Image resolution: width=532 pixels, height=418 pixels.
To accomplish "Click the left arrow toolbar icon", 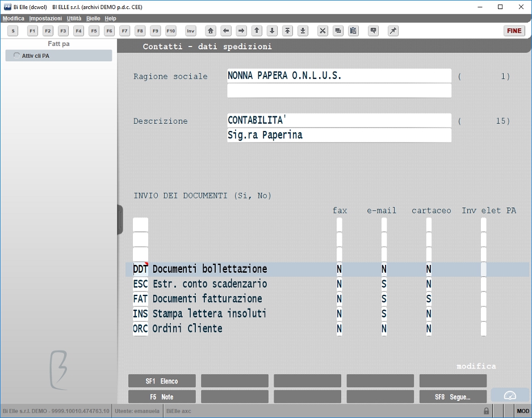I will (x=226, y=31).
